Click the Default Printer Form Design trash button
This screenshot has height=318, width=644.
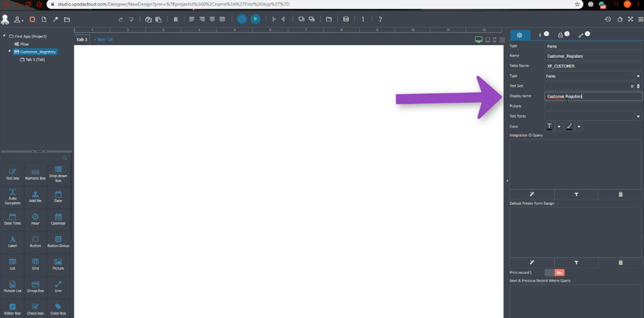(x=620, y=263)
